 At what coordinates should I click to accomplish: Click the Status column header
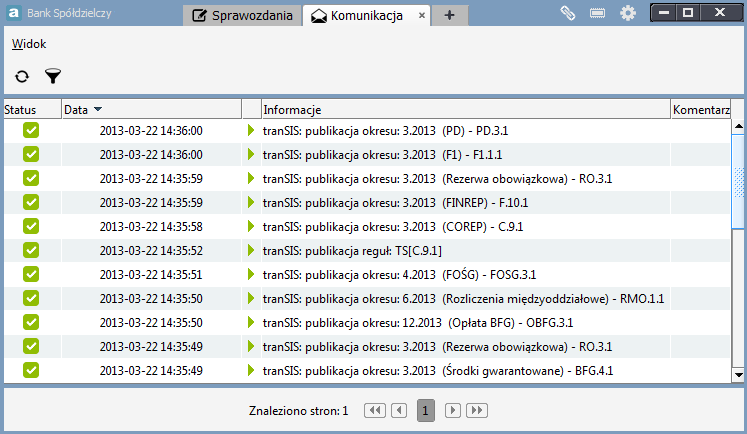[x=32, y=110]
